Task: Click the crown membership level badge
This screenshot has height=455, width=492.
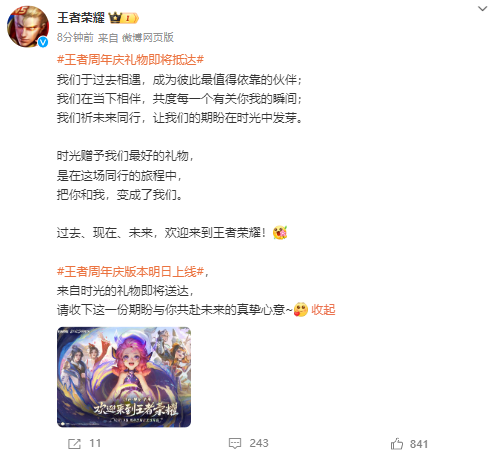Action: (x=124, y=18)
